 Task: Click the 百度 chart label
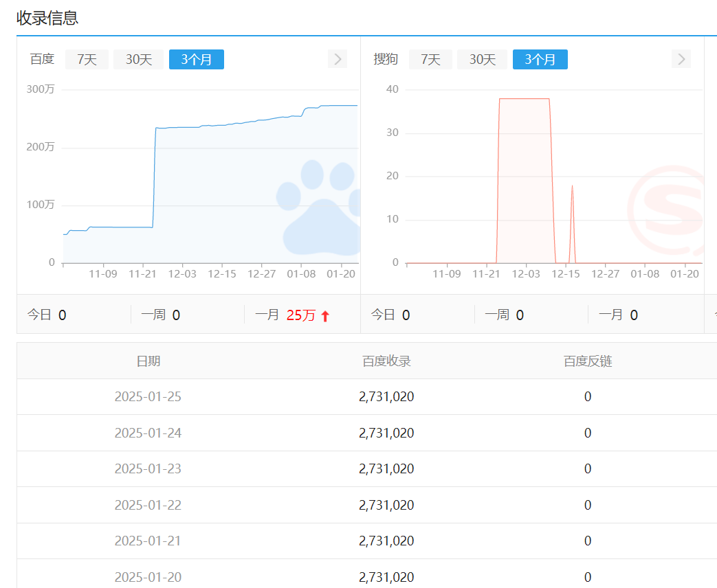coord(42,59)
